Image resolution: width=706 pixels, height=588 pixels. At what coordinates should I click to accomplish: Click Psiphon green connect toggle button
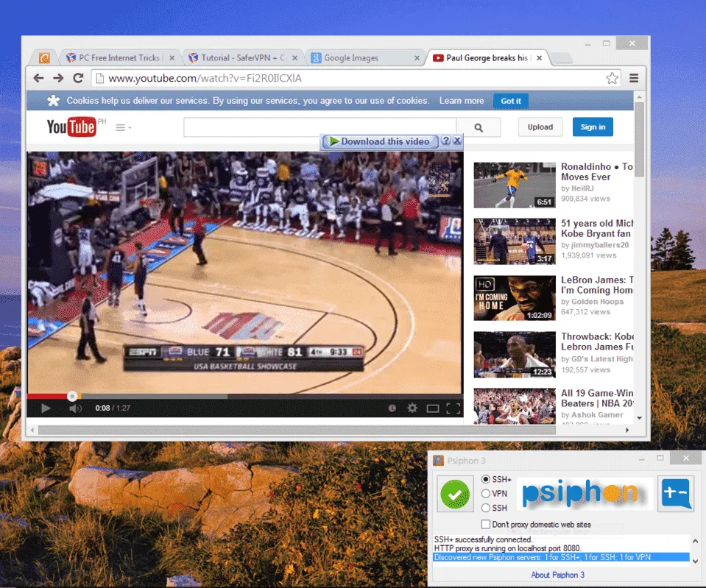455,495
